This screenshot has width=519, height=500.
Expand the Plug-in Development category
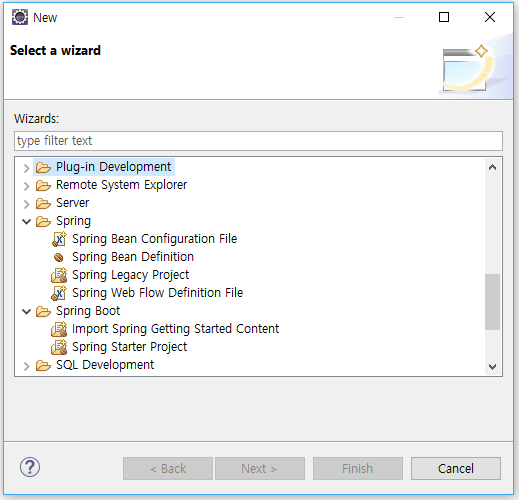(x=27, y=168)
